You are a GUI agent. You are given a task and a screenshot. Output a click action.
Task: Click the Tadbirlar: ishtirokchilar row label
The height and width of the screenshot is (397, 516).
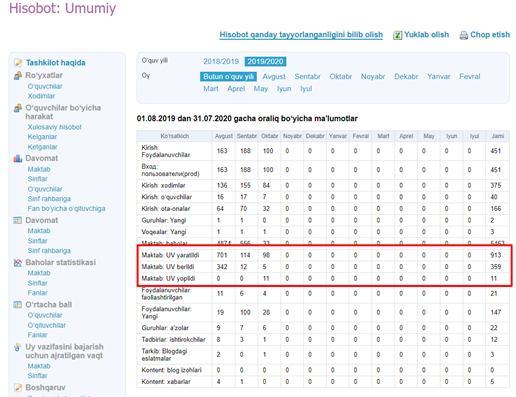[x=173, y=339]
